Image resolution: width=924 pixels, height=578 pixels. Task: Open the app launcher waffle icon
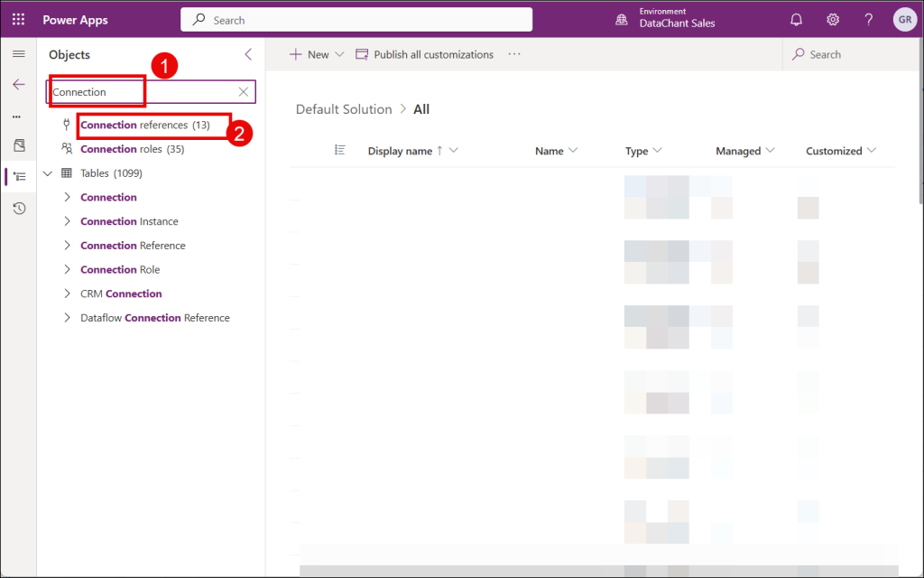click(18, 20)
